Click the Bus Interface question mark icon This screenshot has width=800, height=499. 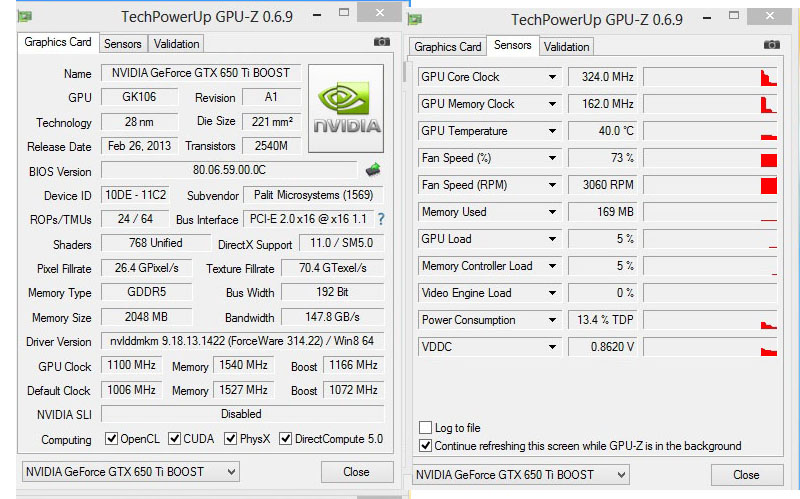(381, 219)
